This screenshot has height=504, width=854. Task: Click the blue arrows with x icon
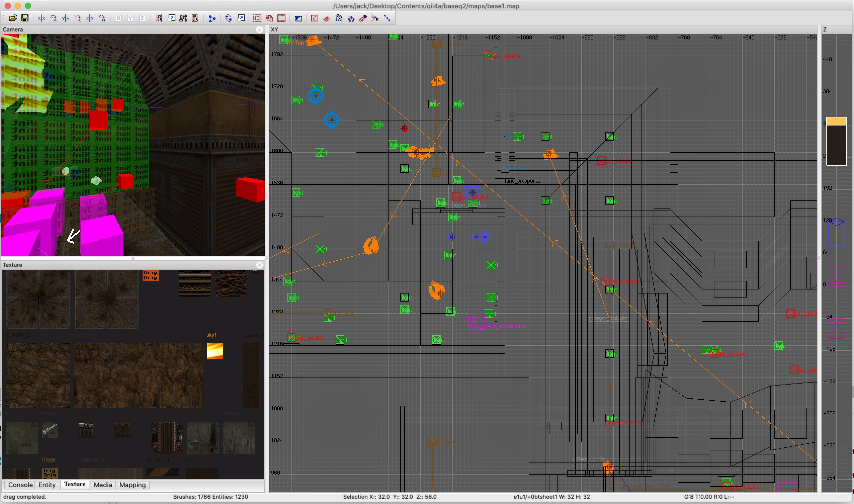click(x=351, y=18)
